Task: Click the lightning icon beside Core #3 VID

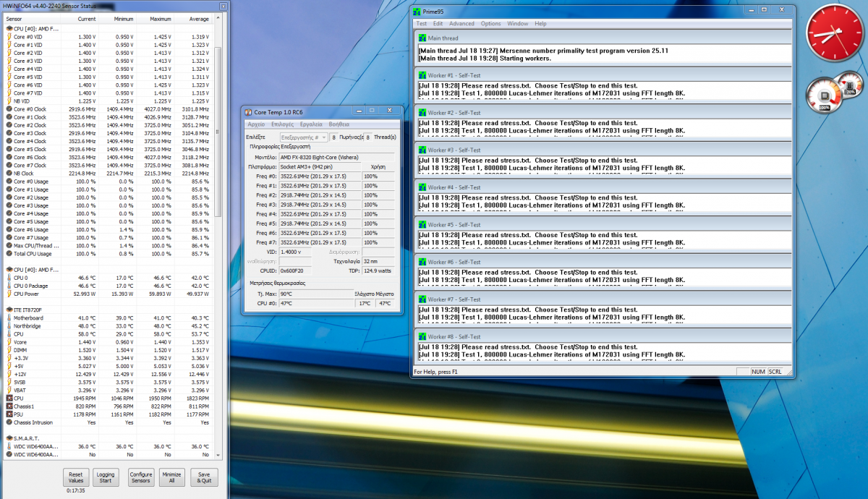Action: coord(9,61)
